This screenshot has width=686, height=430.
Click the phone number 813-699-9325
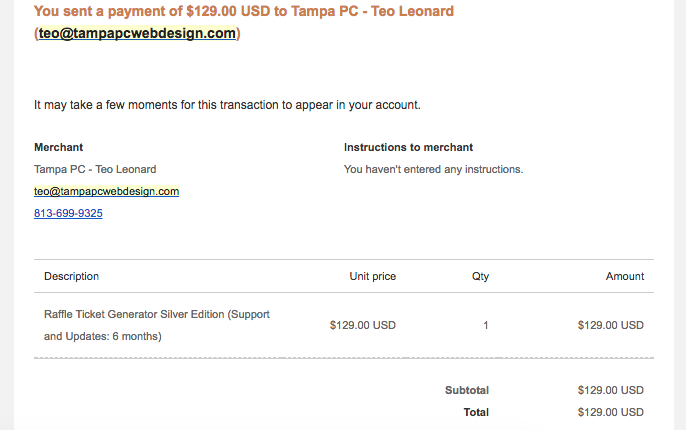pyautogui.click(x=68, y=213)
